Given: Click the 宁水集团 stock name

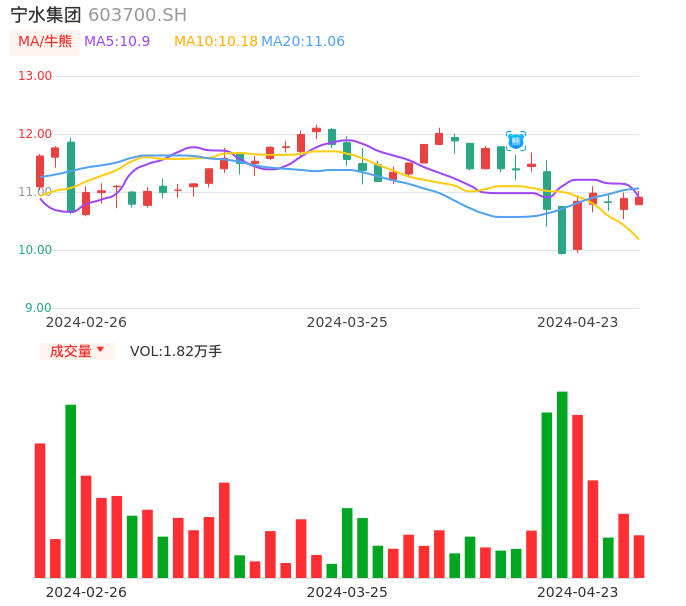Looking at the screenshot, I should coord(46,15).
